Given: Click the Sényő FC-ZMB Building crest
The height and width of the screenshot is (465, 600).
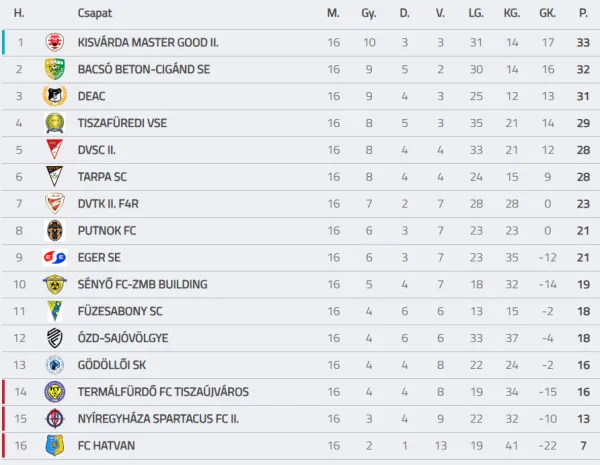Looking at the screenshot, I should click(54, 284).
